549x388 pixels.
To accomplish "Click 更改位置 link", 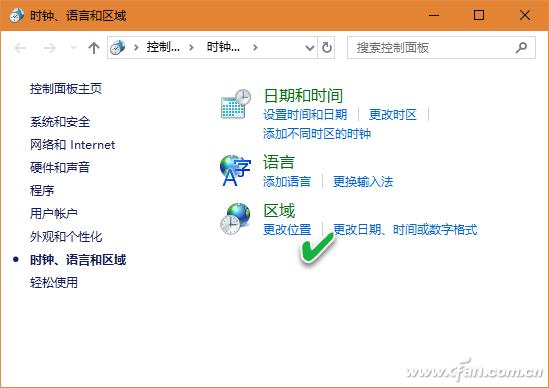I will point(287,230).
